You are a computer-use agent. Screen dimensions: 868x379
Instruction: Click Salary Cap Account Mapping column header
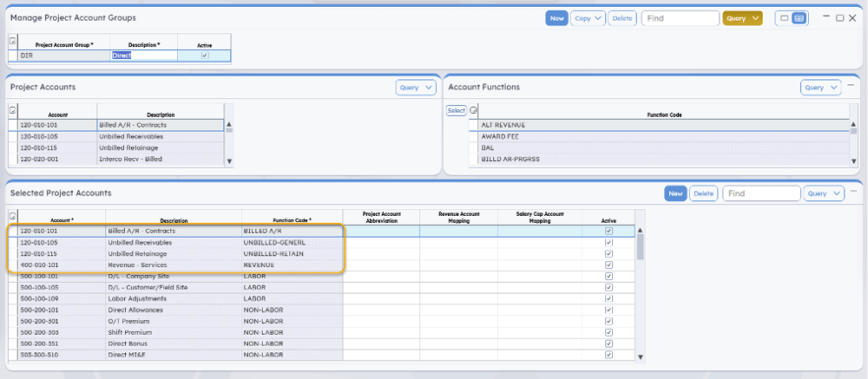[540, 217]
